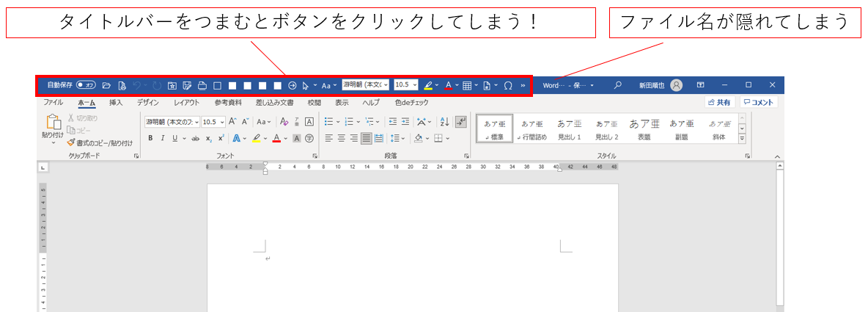Open the 挿入 tab
This screenshot has width=868, height=312.
116,103
